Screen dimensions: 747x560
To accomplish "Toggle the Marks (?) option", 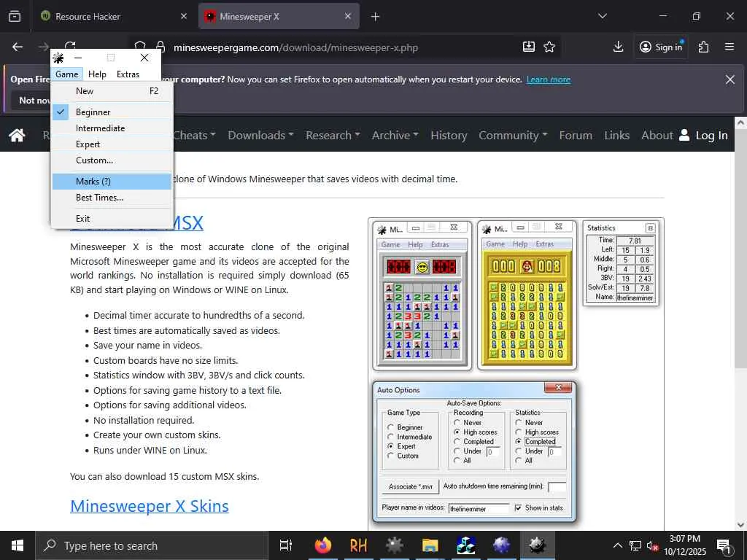I will coord(112,182).
